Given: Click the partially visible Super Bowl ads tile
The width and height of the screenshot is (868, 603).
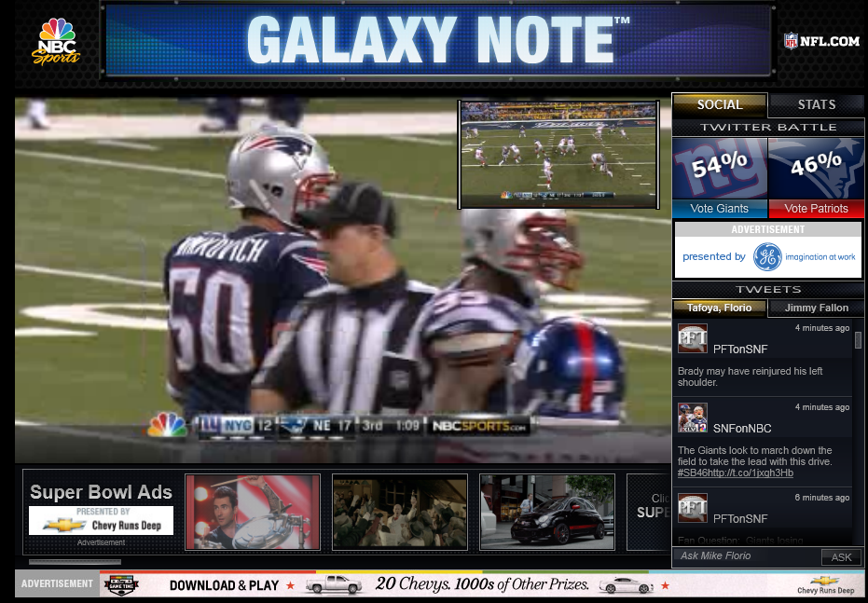Looking at the screenshot, I should pos(649,512).
